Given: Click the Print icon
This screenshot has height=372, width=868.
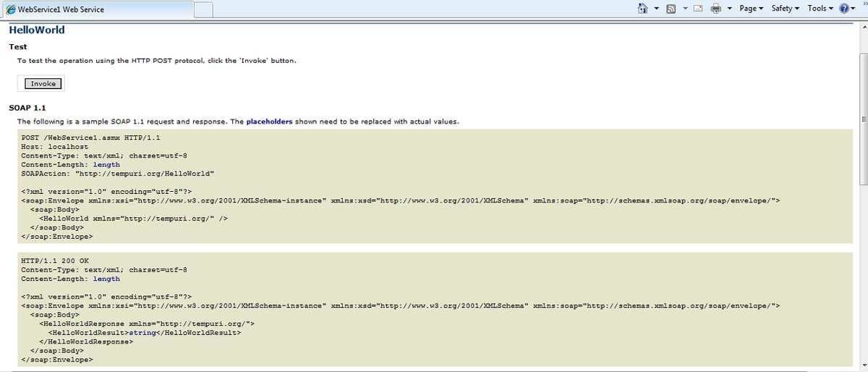Looking at the screenshot, I should (x=715, y=9).
